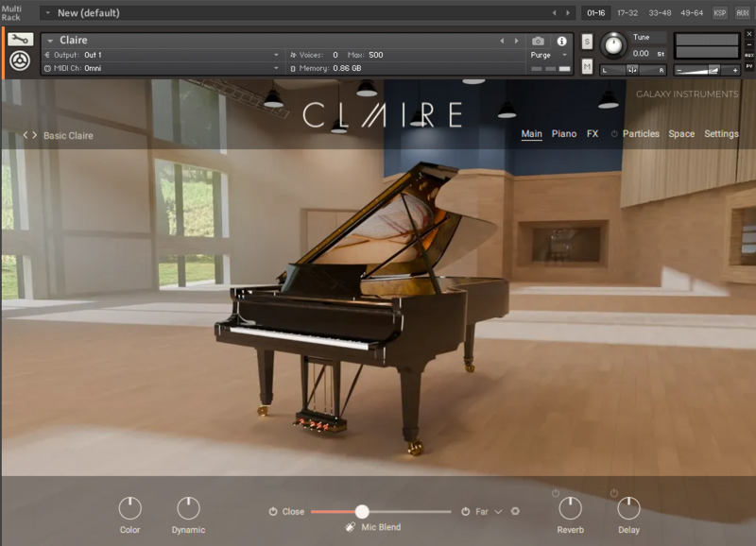Click the KSP button
This screenshot has height=546, width=756.
pyautogui.click(x=720, y=13)
